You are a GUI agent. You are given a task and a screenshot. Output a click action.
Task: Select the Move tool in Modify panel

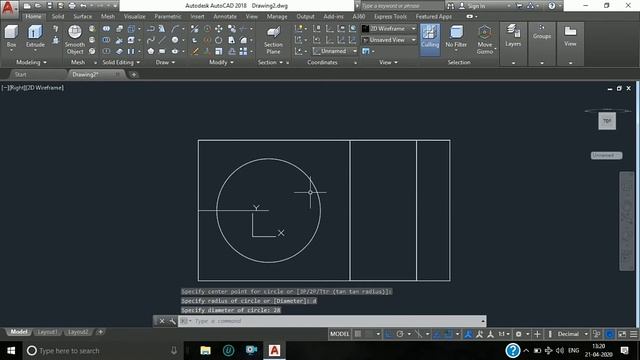pos(219,29)
